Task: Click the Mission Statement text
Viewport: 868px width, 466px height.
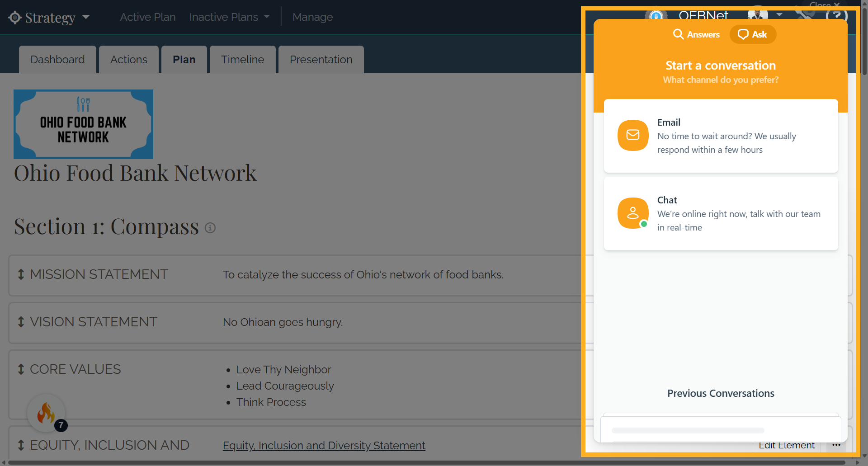Action: 363,275
